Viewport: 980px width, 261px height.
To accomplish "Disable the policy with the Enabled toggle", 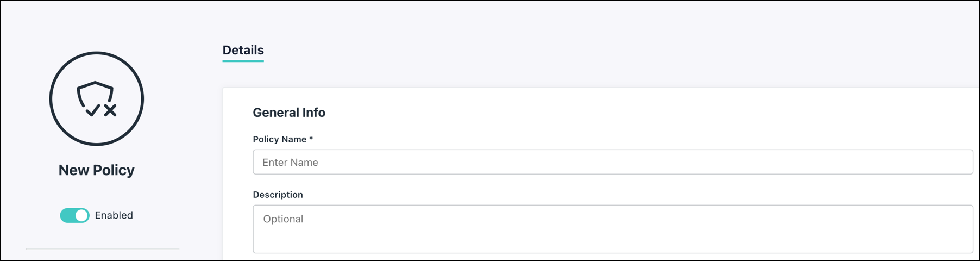I will click(74, 215).
